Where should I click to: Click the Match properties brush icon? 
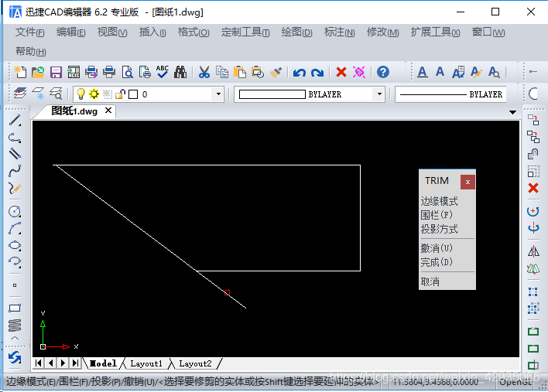tap(276, 72)
